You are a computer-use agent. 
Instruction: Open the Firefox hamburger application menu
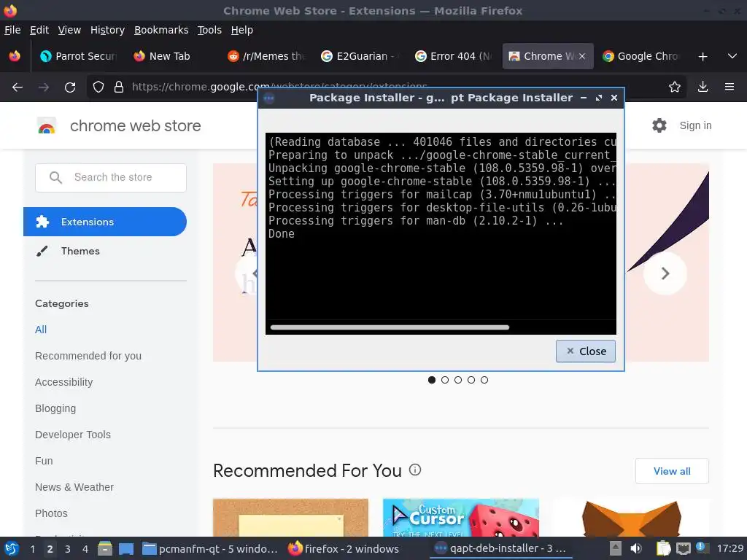[x=729, y=87]
